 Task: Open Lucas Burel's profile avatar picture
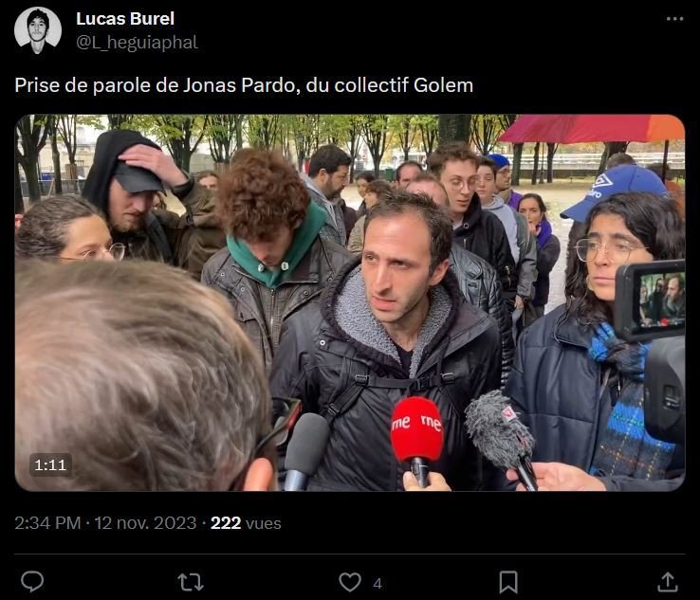(x=38, y=30)
